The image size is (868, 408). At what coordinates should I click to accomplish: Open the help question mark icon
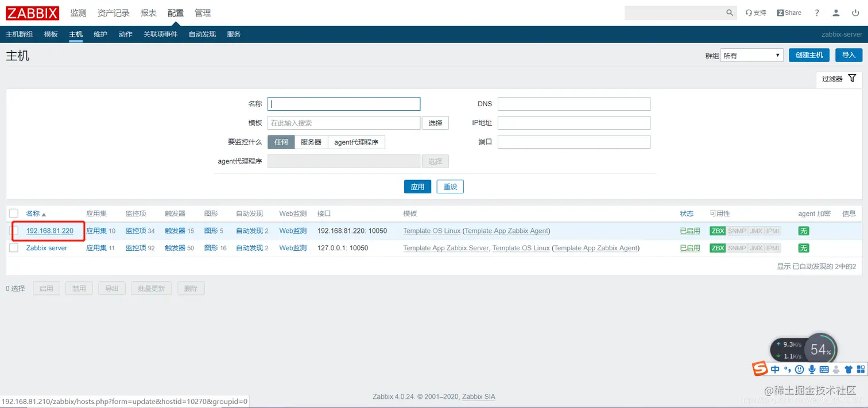pos(817,13)
